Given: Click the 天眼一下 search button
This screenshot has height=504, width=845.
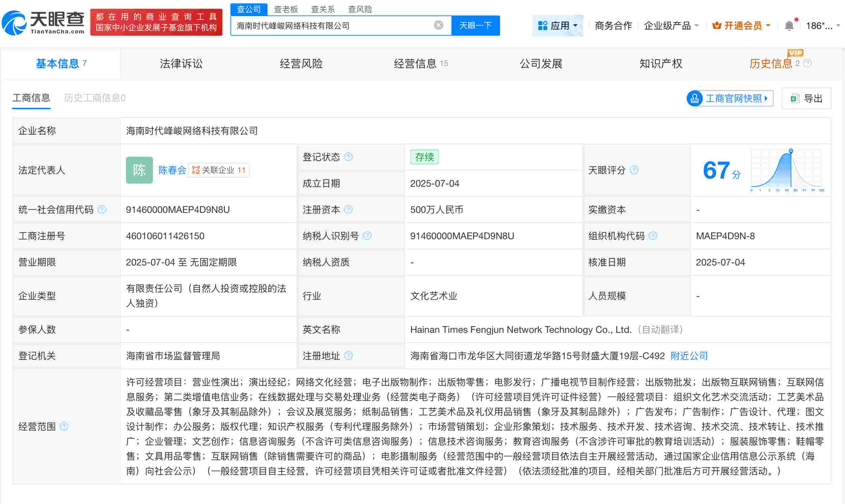Looking at the screenshot, I should click(x=475, y=25).
